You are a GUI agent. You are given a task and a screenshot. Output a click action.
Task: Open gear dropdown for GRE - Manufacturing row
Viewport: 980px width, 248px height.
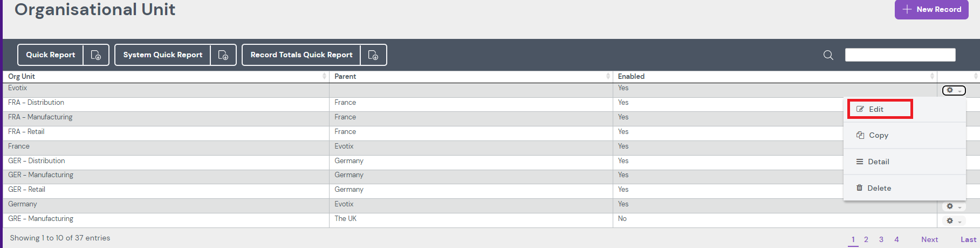pyautogui.click(x=954, y=221)
